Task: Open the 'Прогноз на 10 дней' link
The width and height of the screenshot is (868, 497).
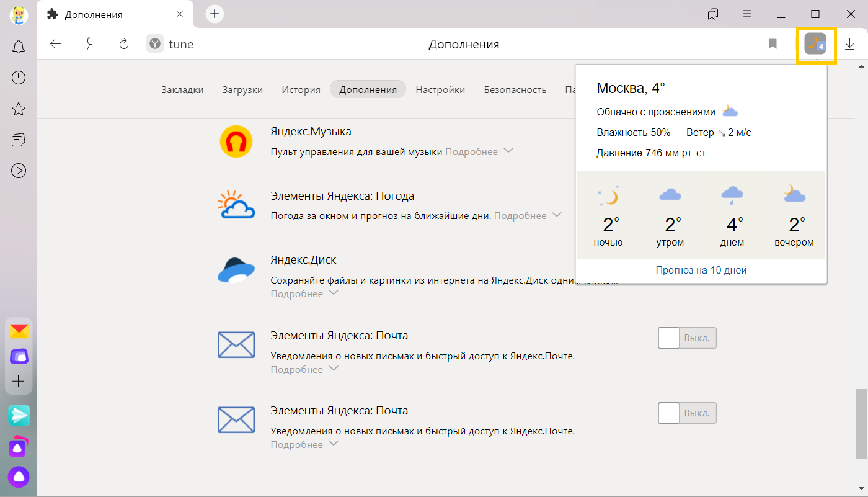Action: tap(701, 271)
